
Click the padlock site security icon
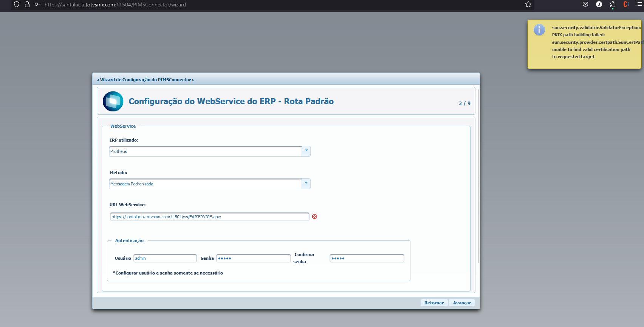click(x=27, y=5)
